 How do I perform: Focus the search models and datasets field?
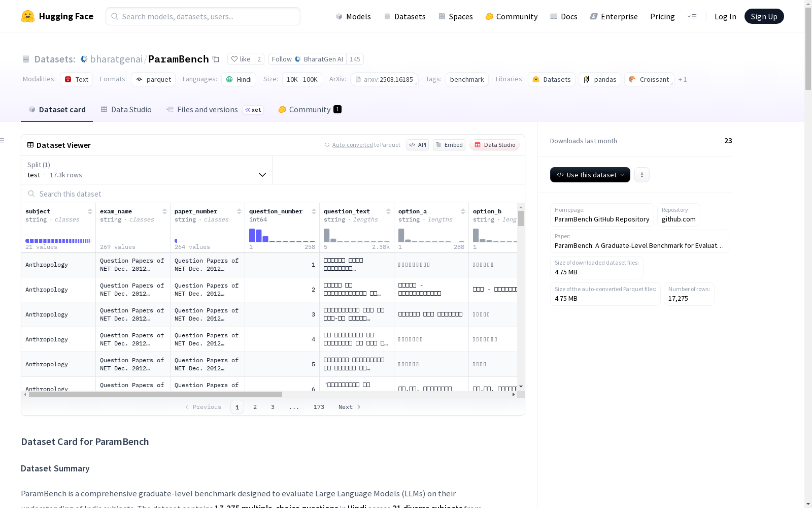point(203,16)
